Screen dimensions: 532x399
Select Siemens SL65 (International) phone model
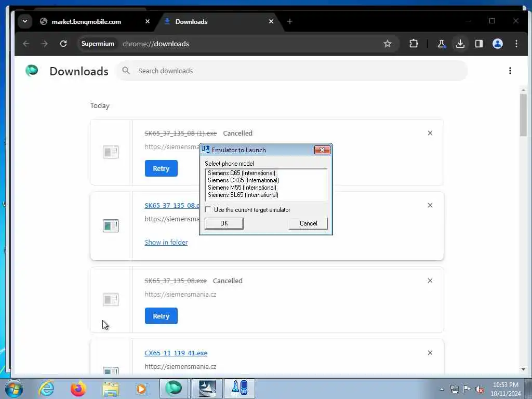pyautogui.click(x=243, y=195)
